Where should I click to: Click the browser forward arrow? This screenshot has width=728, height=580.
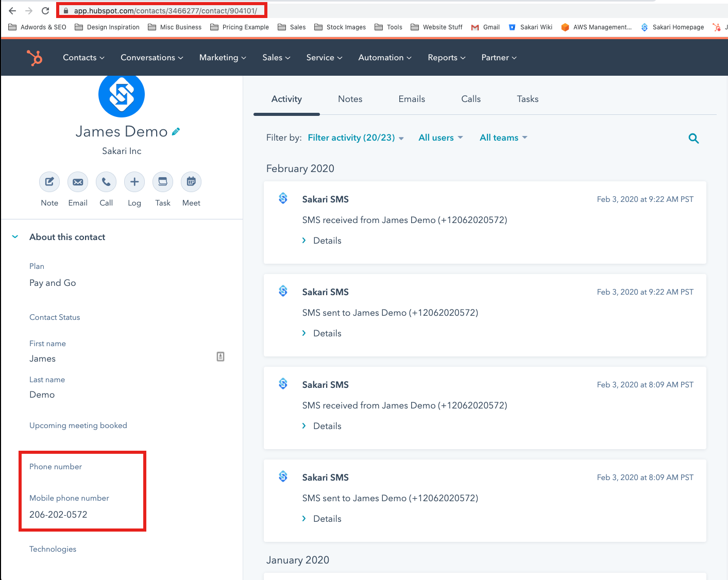[x=29, y=11]
